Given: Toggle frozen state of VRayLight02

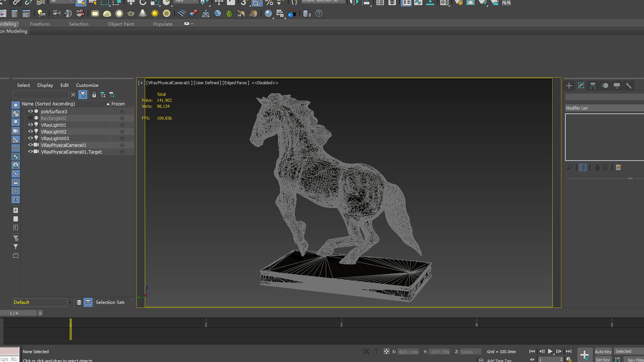Looking at the screenshot, I should coord(122,132).
